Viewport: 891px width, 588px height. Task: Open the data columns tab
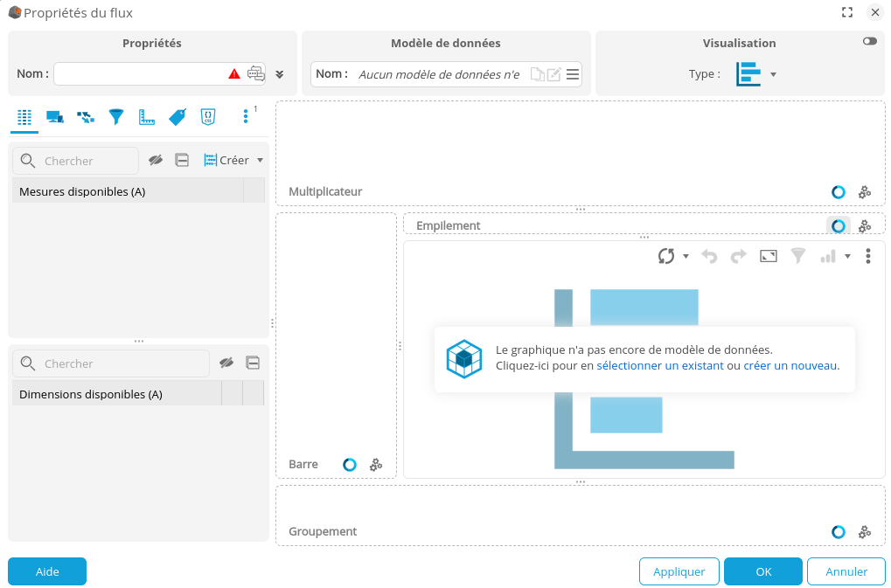[x=24, y=117]
